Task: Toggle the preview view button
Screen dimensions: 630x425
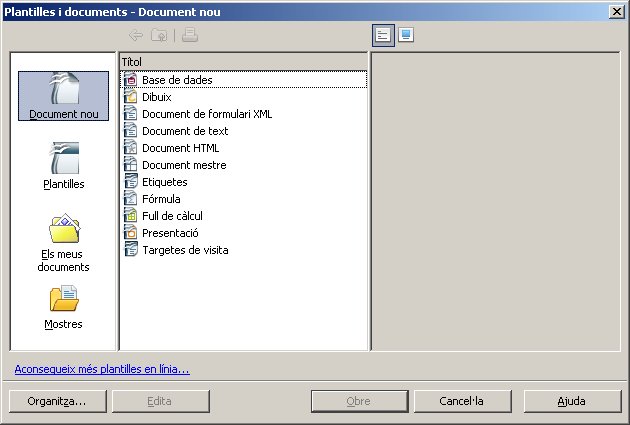Action: (406, 35)
